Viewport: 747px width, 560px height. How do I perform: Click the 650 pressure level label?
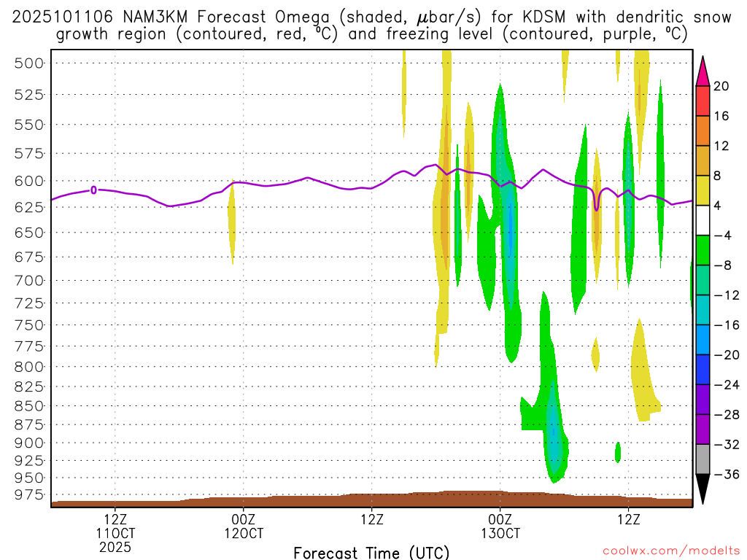[29, 233]
